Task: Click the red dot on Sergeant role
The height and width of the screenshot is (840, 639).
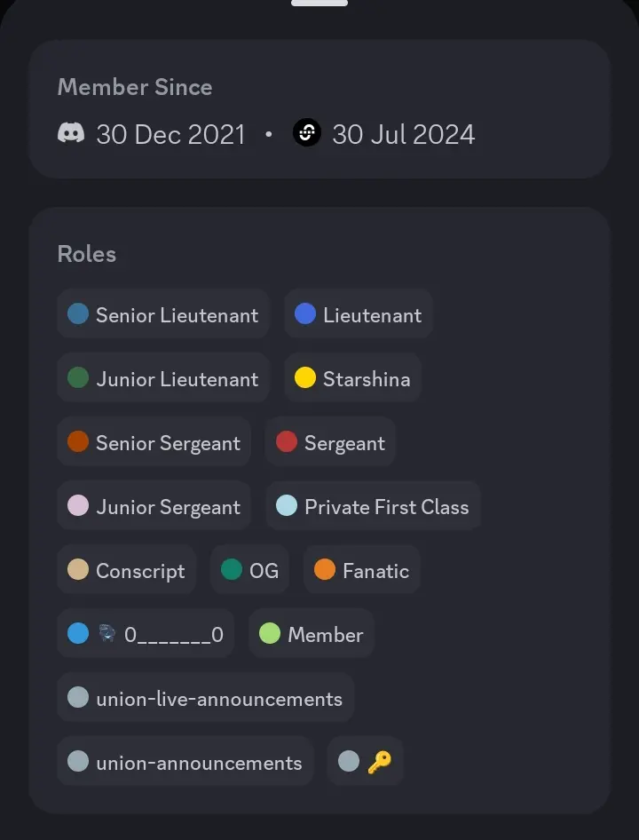Action: tap(287, 442)
